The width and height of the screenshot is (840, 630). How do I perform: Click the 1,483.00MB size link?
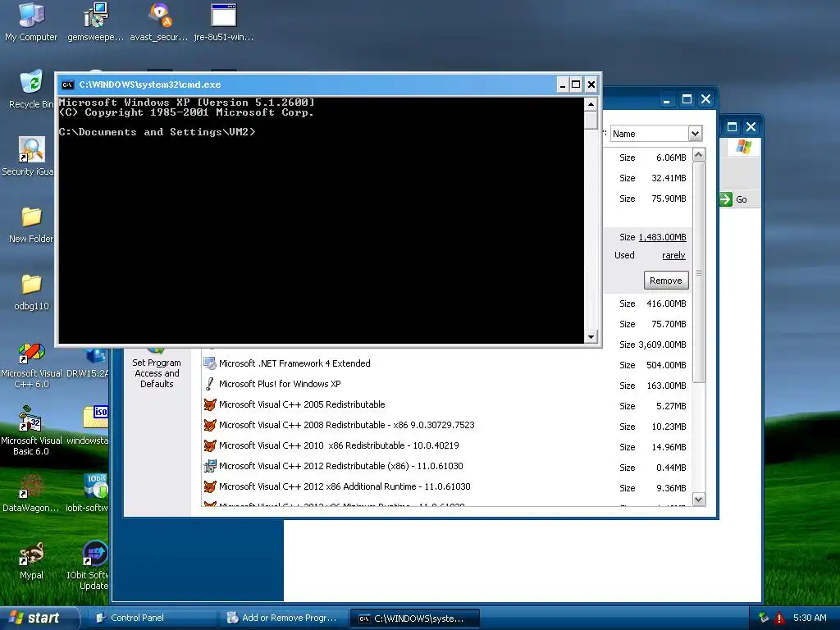point(662,237)
